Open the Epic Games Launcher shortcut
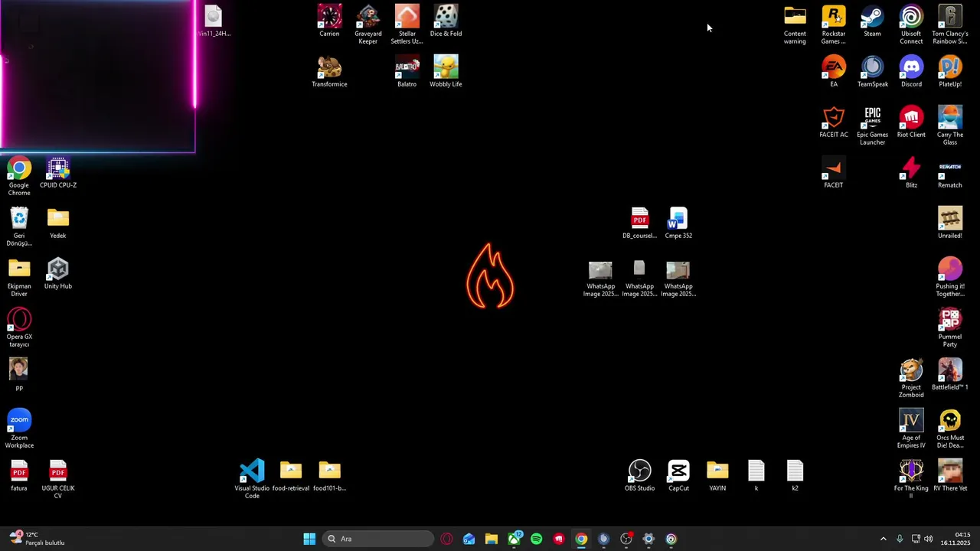Screen dimensions: 980x551 click(x=872, y=126)
